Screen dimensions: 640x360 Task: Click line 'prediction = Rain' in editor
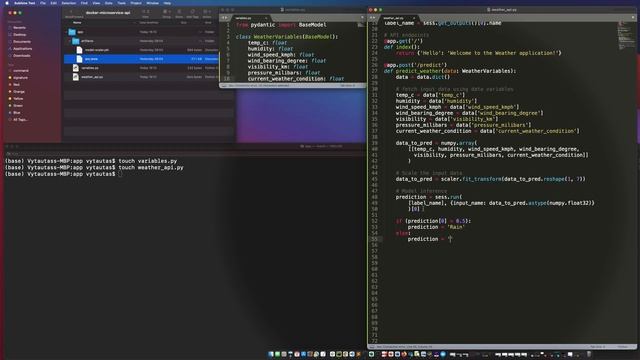[436, 227]
